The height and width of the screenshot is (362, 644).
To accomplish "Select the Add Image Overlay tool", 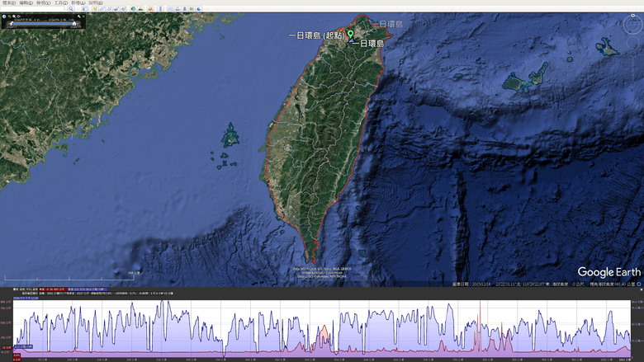I will (x=116, y=8).
